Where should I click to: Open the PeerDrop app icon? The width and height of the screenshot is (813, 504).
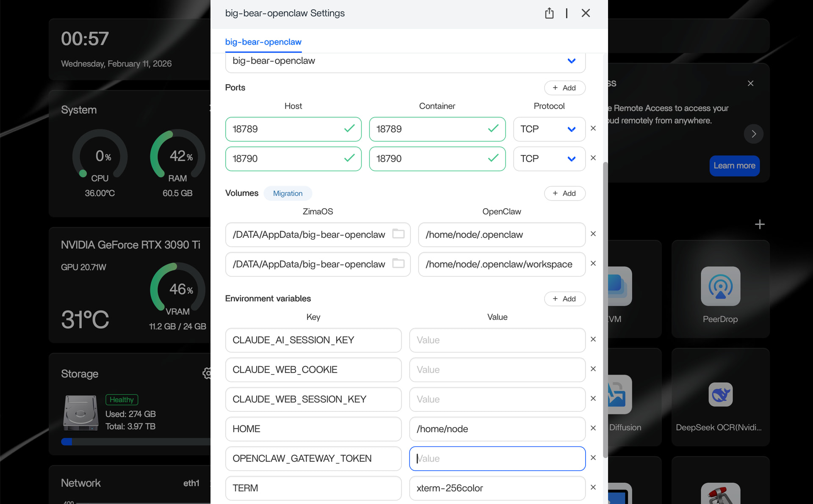click(720, 286)
